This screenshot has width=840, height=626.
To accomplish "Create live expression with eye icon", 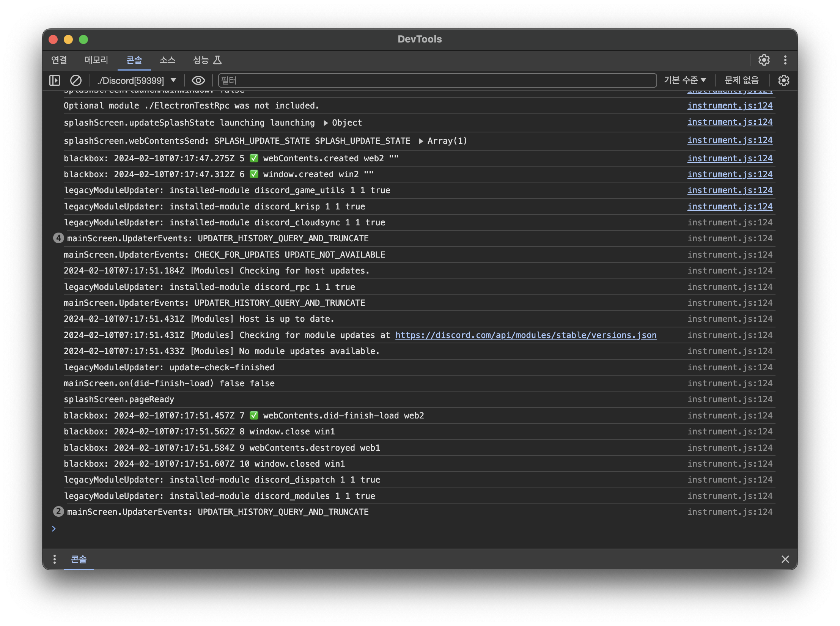I will [x=198, y=80].
